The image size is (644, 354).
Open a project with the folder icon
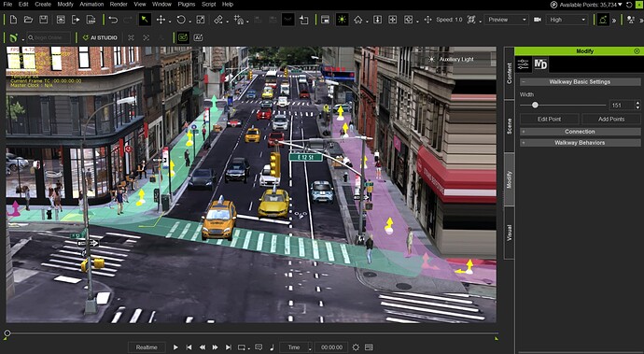click(28, 20)
